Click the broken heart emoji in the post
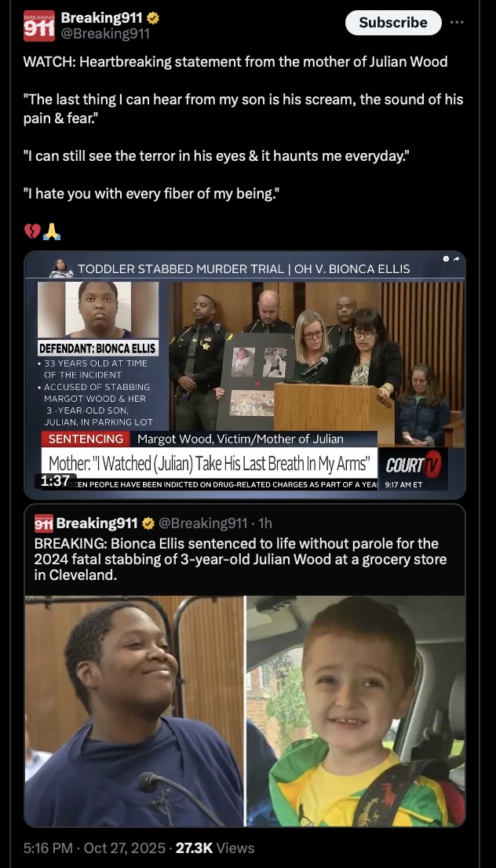Screen dimensions: 496x868 [x=32, y=232]
